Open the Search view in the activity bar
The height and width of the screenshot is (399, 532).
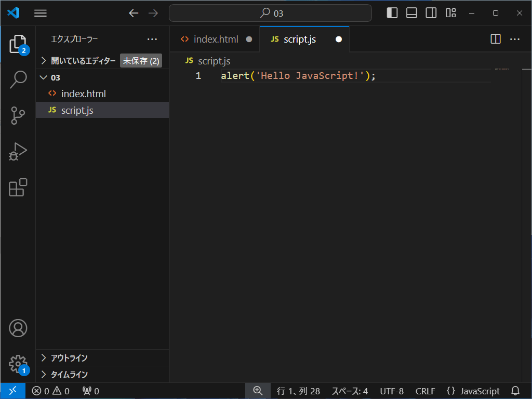pyautogui.click(x=18, y=79)
